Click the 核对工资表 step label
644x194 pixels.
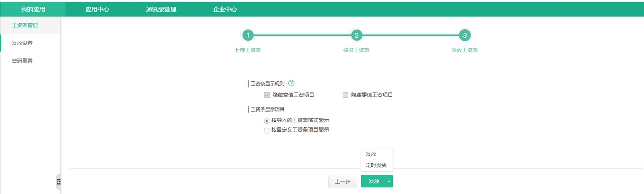pyautogui.click(x=356, y=50)
